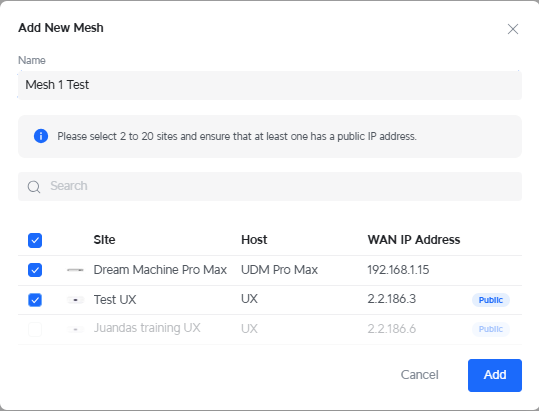Screen dimensions: 539x411
Task: Click the Site column header
Action: [x=104, y=240]
